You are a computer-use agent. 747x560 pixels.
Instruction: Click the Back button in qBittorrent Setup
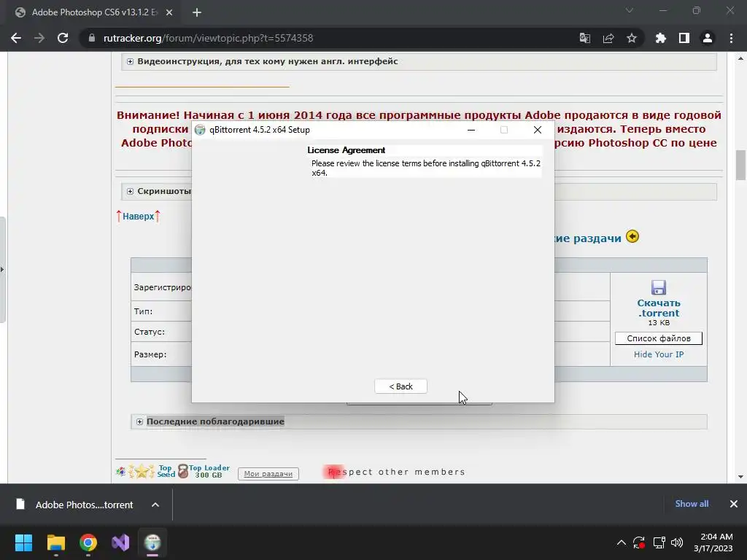(x=400, y=386)
